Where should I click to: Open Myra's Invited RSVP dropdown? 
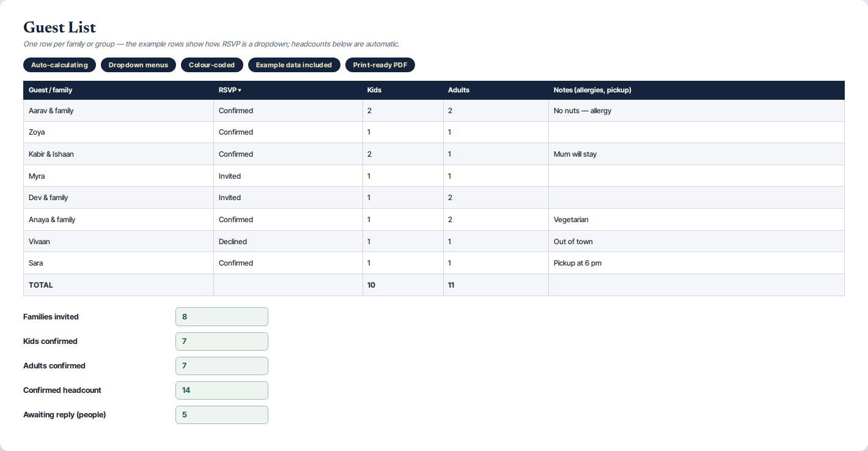[x=288, y=176]
